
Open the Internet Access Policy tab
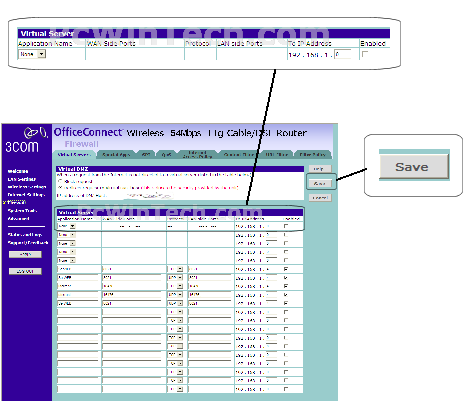tap(197, 155)
